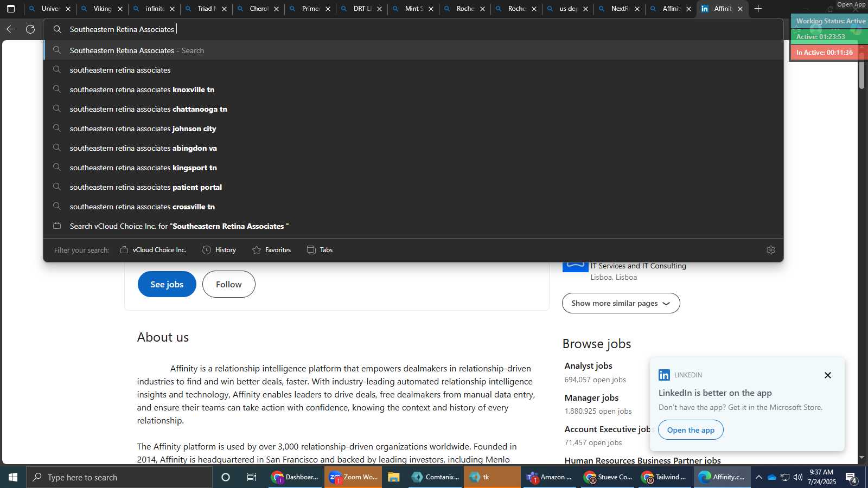
Task: Open address bar search settings gear
Action: (771, 250)
